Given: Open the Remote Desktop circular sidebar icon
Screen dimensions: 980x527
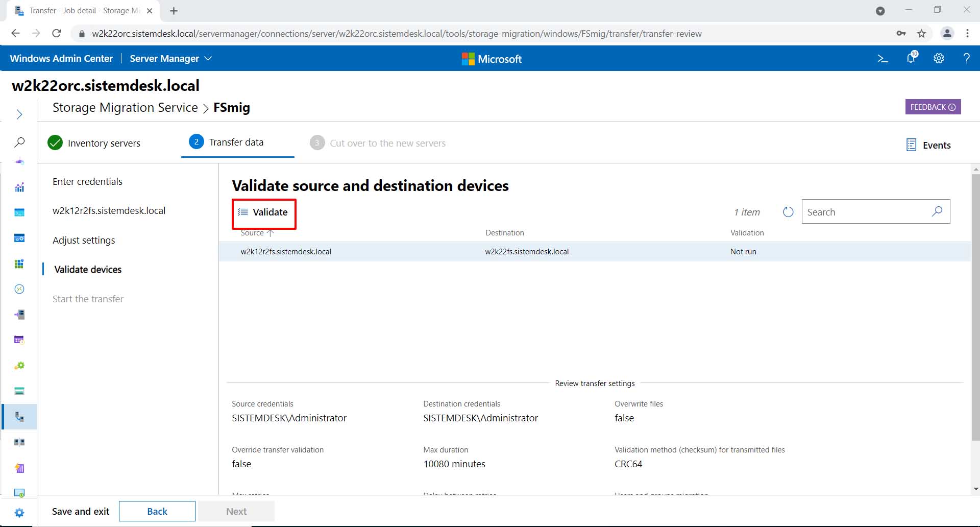Looking at the screenshot, I should coord(19,289).
